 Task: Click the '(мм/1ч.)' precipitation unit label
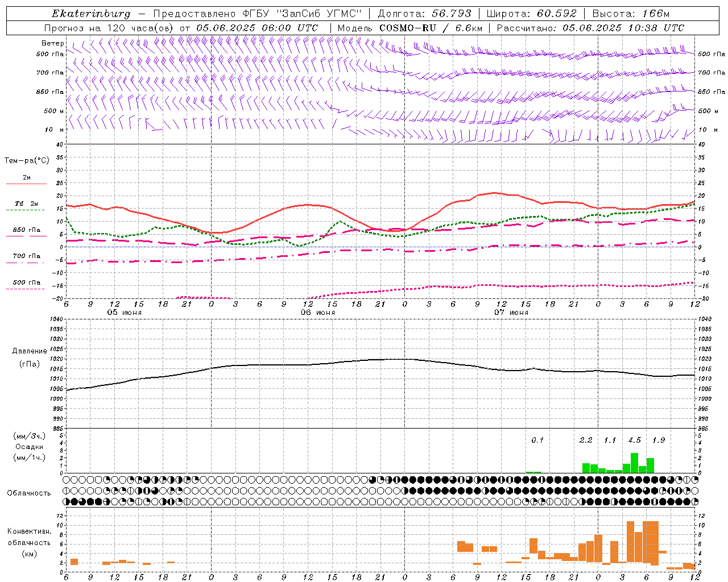pyautogui.click(x=29, y=458)
